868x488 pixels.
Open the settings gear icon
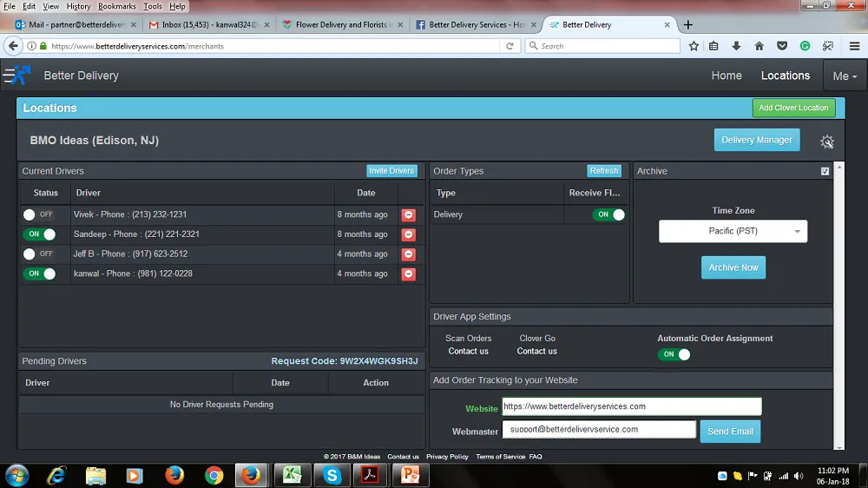click(x=826, y=142)
